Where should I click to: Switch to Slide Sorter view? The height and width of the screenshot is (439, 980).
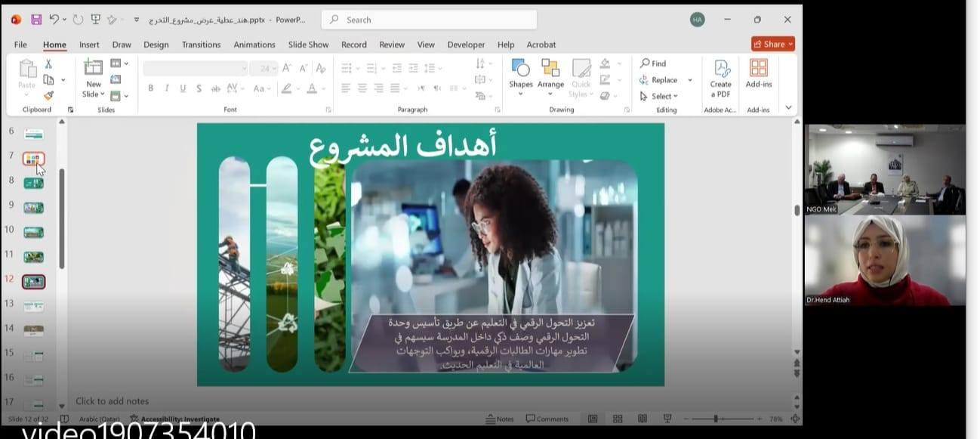pyautogui.click(x=618, y=419)
